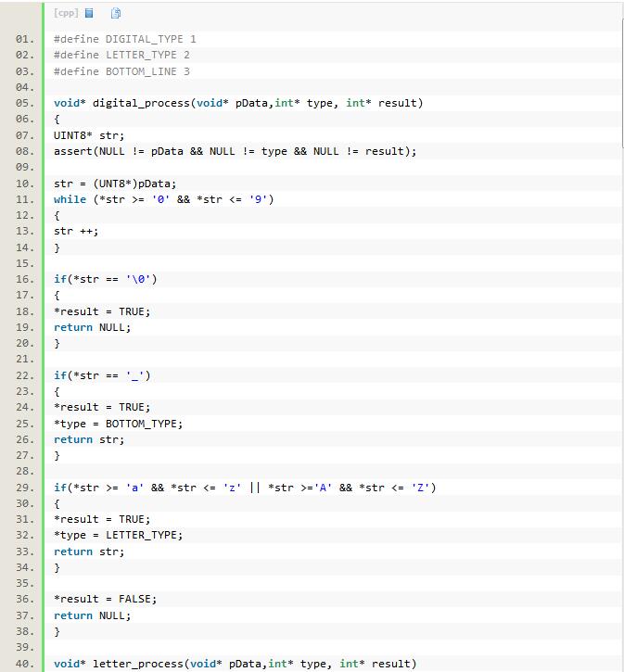Screen dimensions: 624x672
Task: Click the line '#define BOTTOM_LINE 3'
Action: pos(121,71)
